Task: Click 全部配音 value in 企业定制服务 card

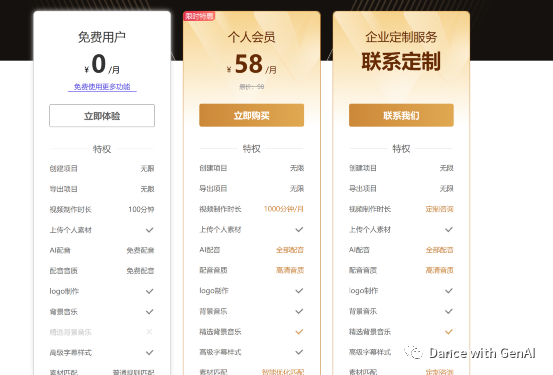Action: (x=439, y=250)
